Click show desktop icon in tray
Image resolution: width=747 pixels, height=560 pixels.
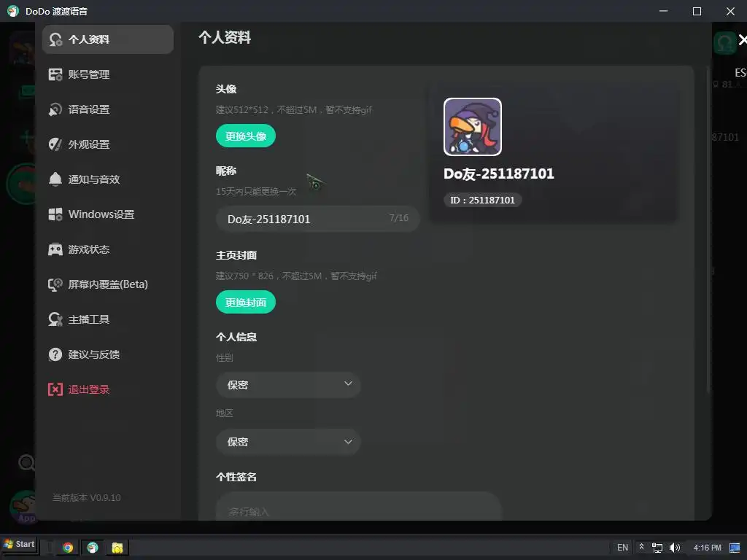(x=735, y=548)
